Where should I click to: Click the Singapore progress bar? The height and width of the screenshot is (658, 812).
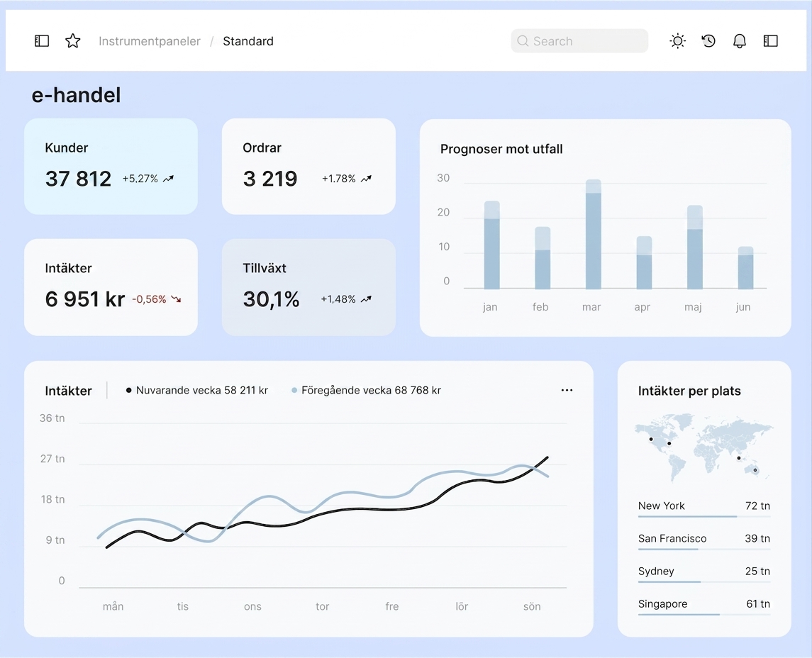[703, 614]
